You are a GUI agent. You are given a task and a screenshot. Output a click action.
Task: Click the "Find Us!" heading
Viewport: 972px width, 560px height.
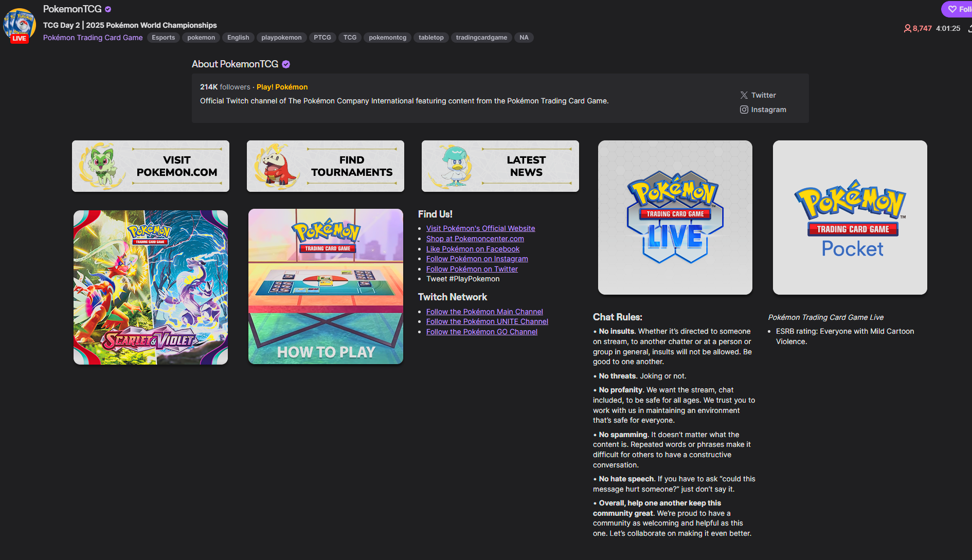point(435,214)
